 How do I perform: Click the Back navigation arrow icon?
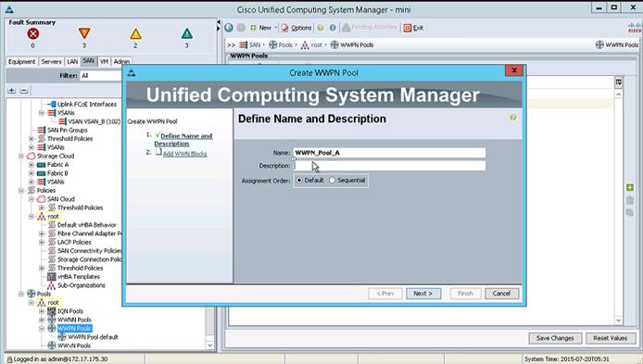point(229,28)
